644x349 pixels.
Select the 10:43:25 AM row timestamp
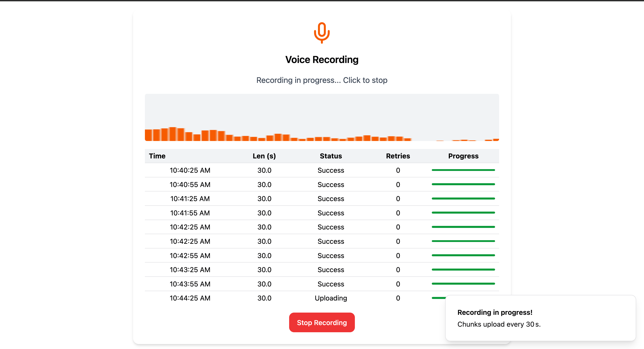point(190,270)
